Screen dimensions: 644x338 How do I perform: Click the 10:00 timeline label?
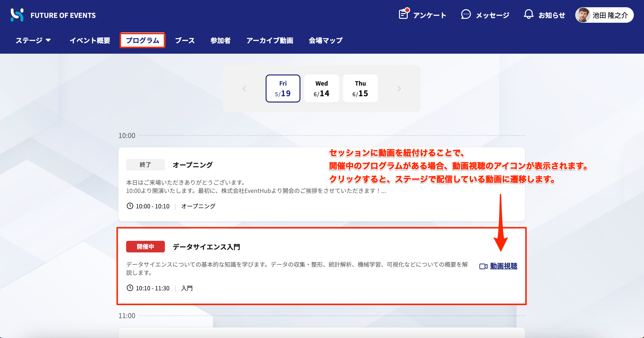[127, 136]
